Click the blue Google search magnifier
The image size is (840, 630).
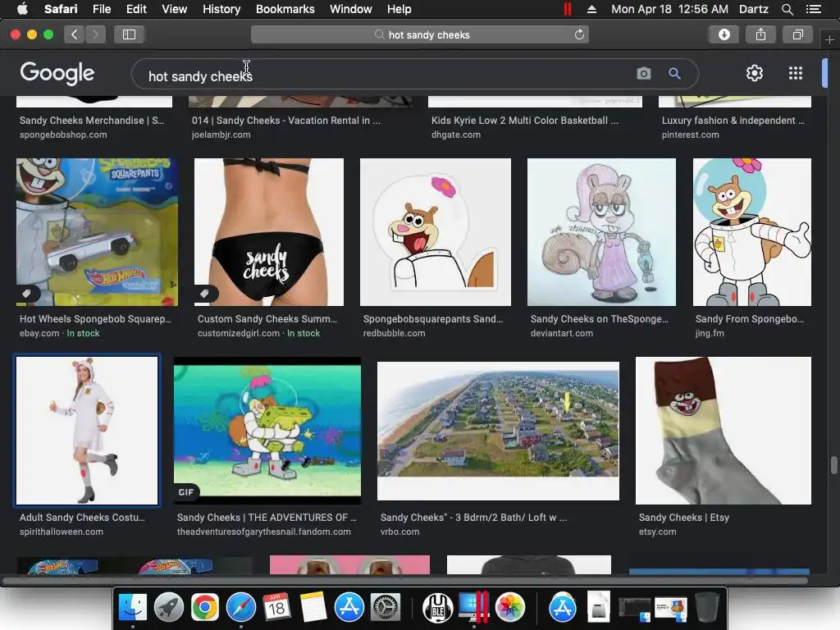(x=674, y=73)
